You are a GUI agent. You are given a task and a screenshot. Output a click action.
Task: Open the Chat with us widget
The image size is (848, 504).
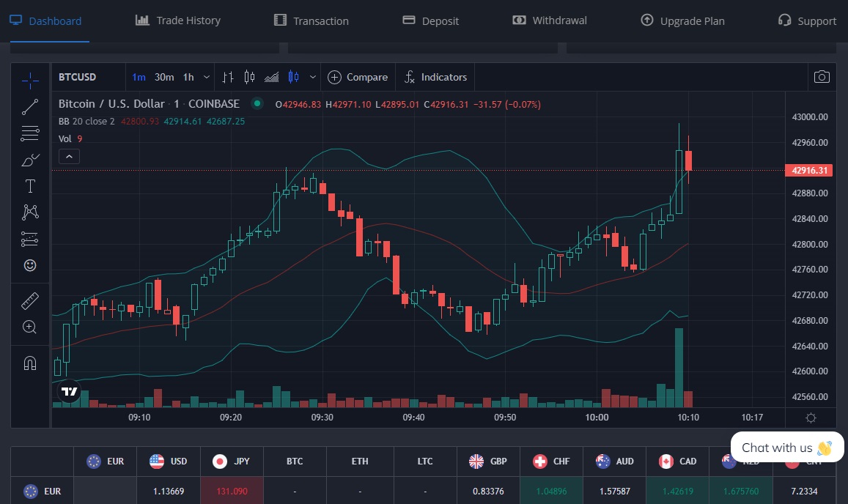[787, 448]
